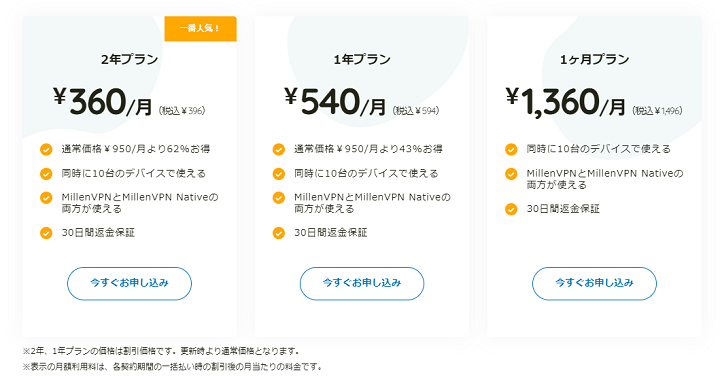Click 30日間返金保証 checkmark in 1年プラン
This screenshot has width=720, height=390.
coord(279,233)
